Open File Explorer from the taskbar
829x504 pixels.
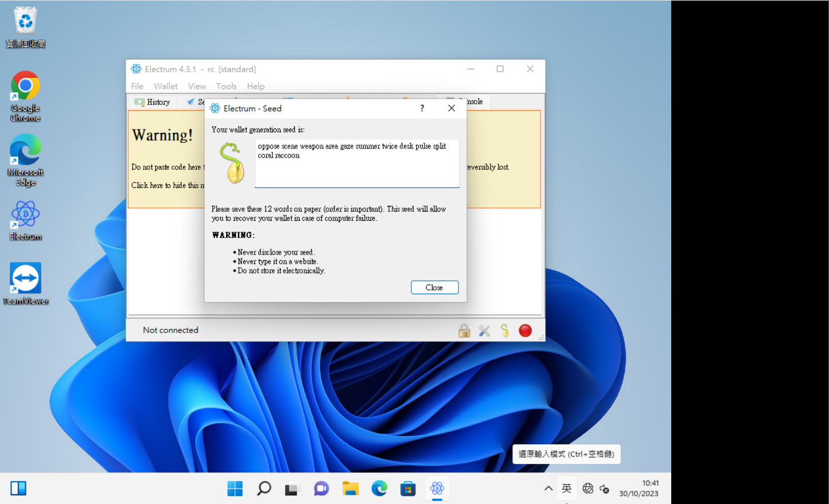pos(351,489)
